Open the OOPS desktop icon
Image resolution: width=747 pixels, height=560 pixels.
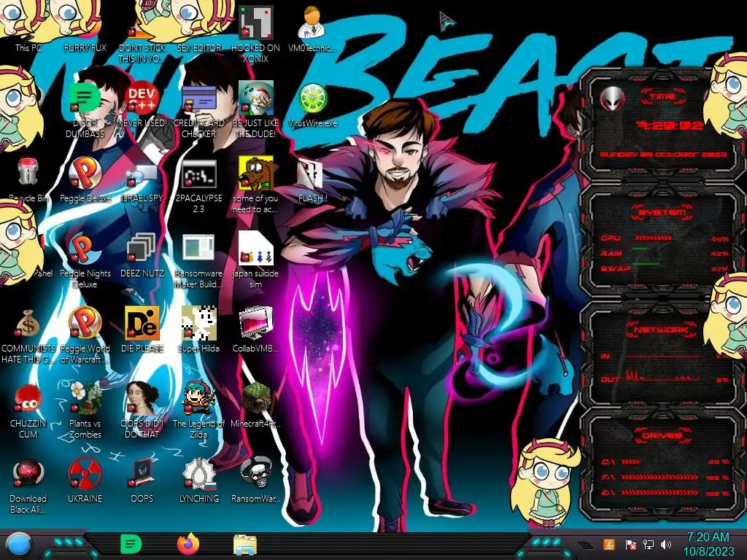pyautogui.click(x=142, y=473)
